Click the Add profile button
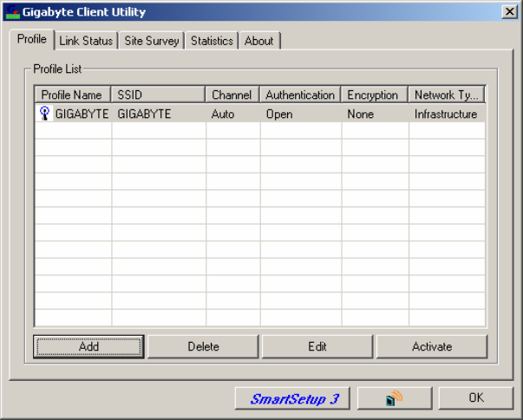 tap(88, 346)
